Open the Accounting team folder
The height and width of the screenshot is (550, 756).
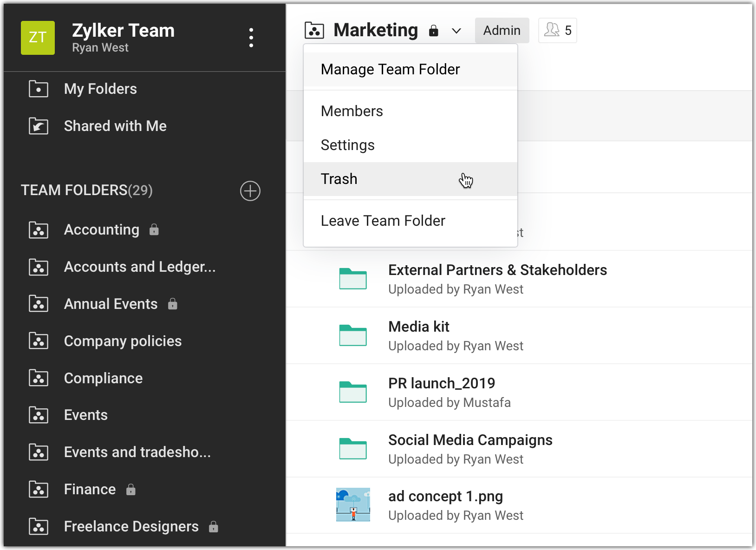pos(101,229)
